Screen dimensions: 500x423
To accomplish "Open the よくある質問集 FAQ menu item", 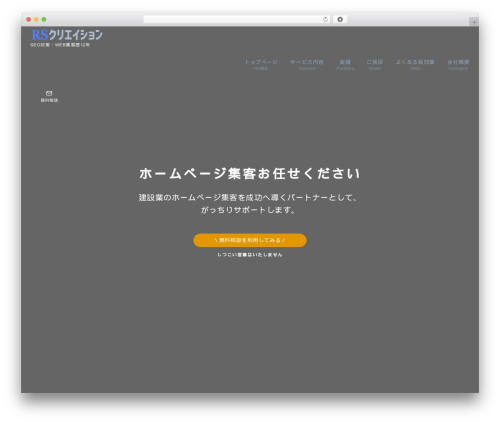I will click(415, 65).
